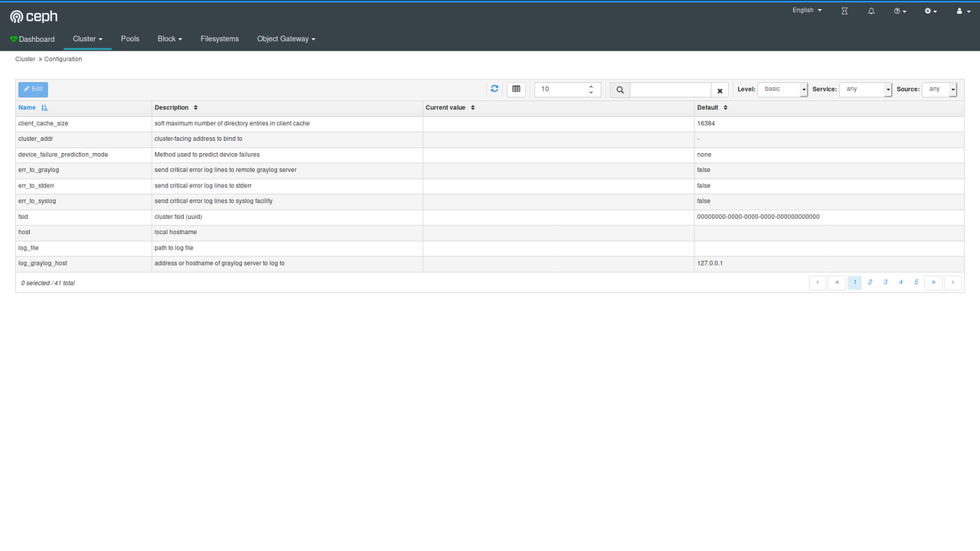This screenshot has height=551, width=980.
Task: Click the fsid default uuid value
Action: click(758, 217)
